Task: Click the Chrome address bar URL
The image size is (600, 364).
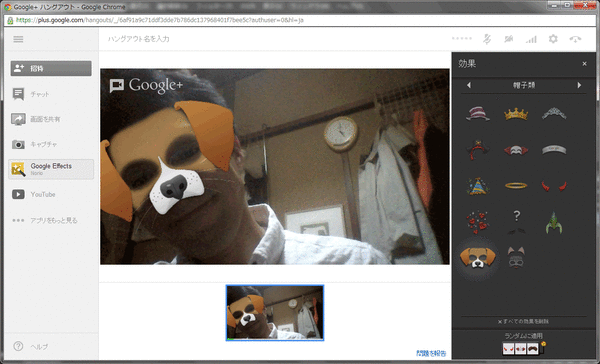Action: click(160, 20)
